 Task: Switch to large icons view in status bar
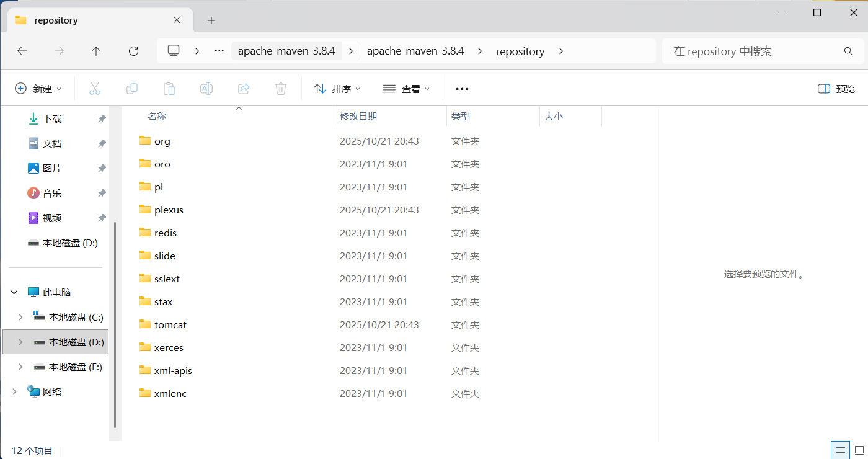pyautogui.click(x=859, y=450)
